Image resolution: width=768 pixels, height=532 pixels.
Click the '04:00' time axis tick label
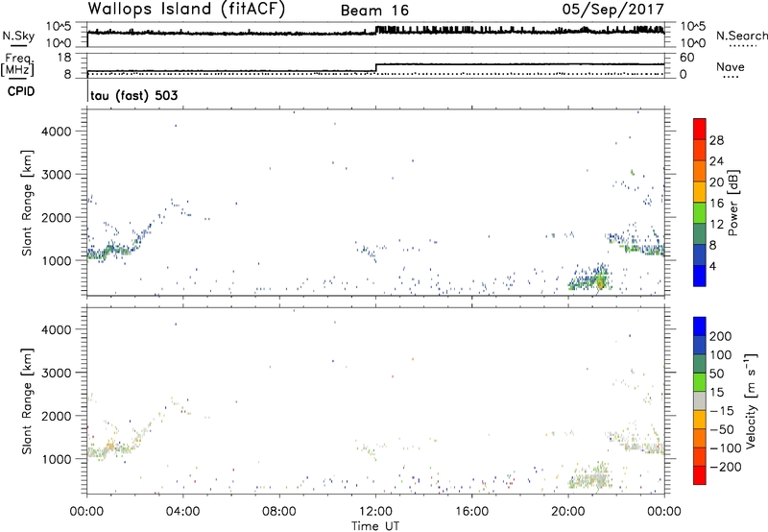coord(182,512)
